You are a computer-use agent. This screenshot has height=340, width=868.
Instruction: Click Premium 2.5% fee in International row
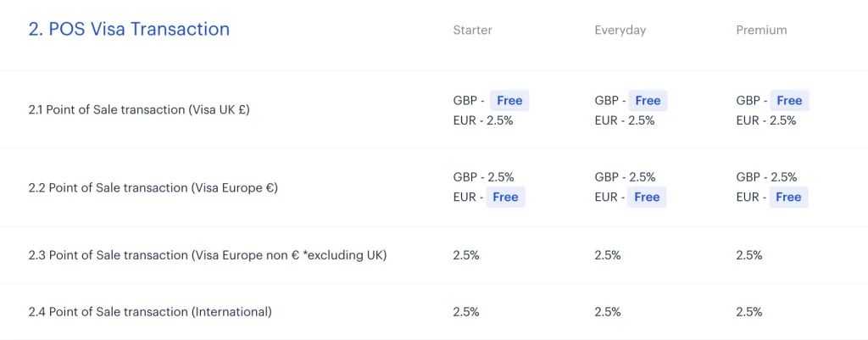[749, 311]
